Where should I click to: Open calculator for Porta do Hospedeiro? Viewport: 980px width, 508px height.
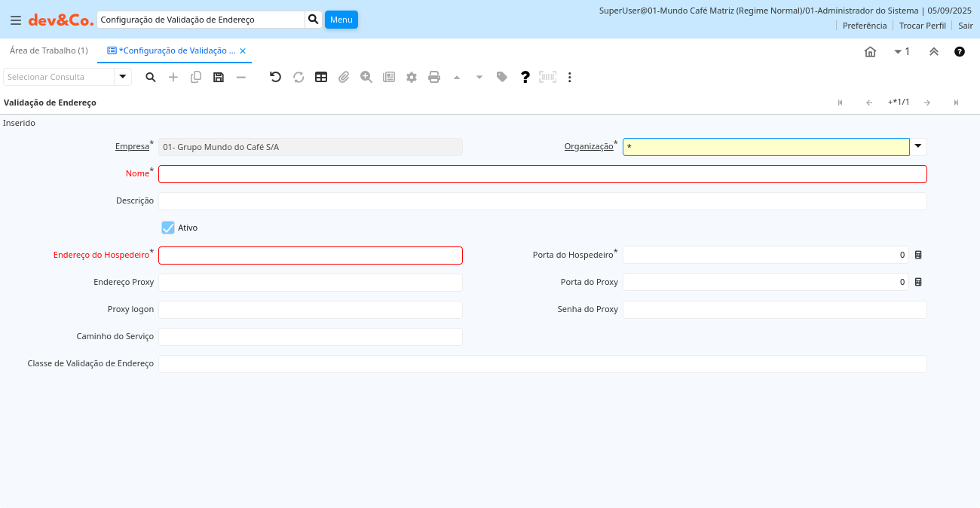(918, 256)
